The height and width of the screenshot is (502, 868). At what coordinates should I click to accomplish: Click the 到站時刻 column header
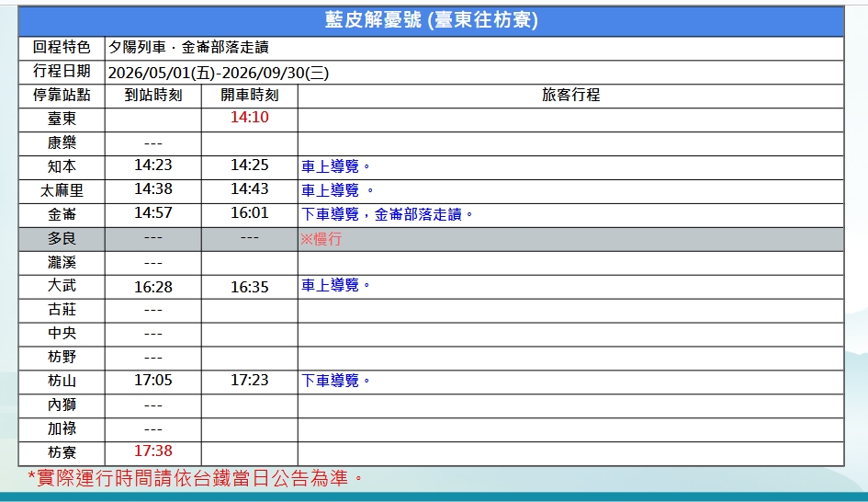coord(153,95)
